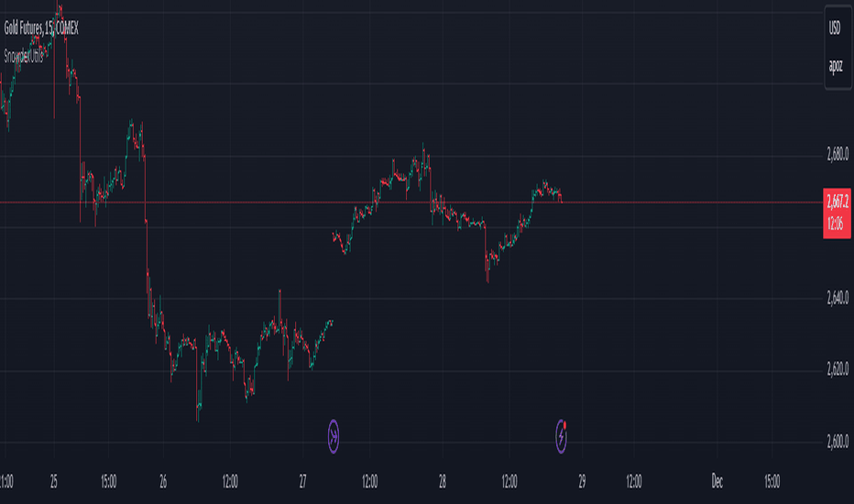854x504 pixels.
Task: Click the 26 date label on time axis
Action: [x=163, y=481]
